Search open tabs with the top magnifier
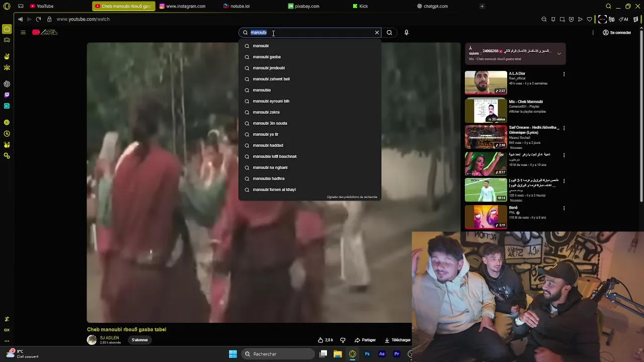Screen dimensions: 644x362 tap(608, 6)
